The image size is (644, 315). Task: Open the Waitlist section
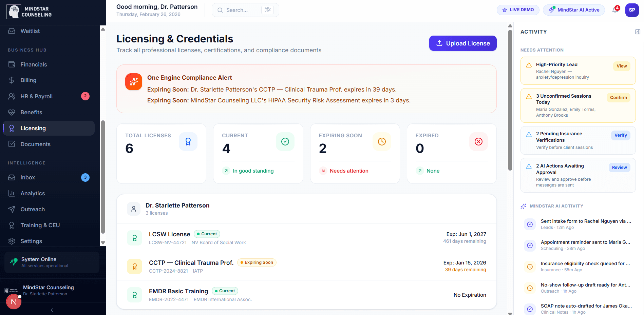tap(31, 31)
